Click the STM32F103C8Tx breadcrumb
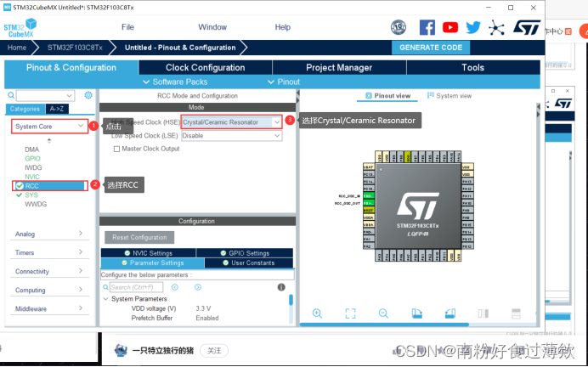588x367 pixels. [75, 48]
